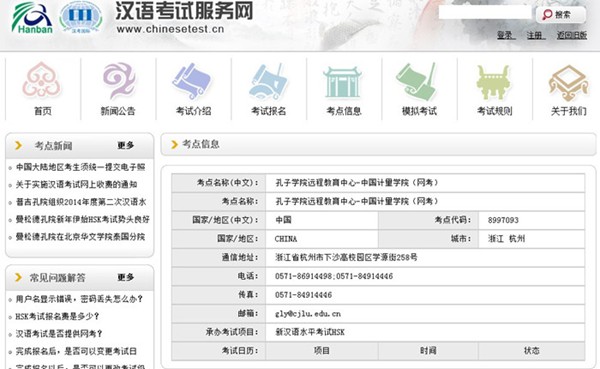Click the 汉语考试服务网 site title
Image resolution: width=600 pixels, height=369 pixels.
tap(184, 11)
